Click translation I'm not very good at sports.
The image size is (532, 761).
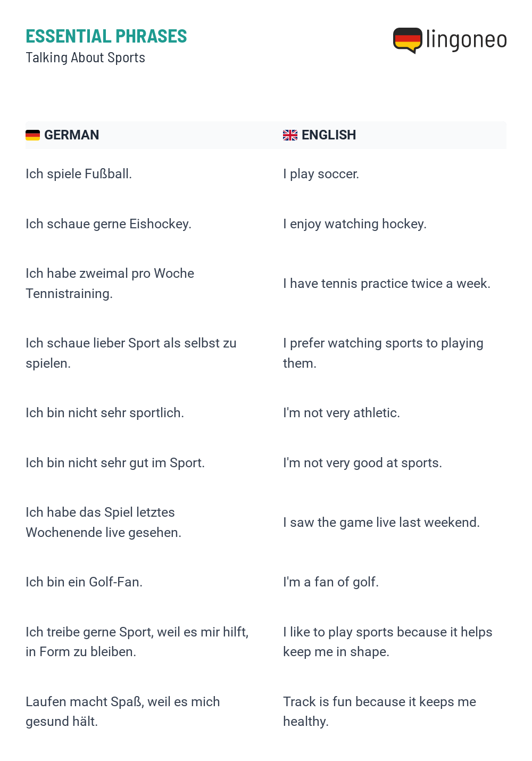[x=362, y=463]
